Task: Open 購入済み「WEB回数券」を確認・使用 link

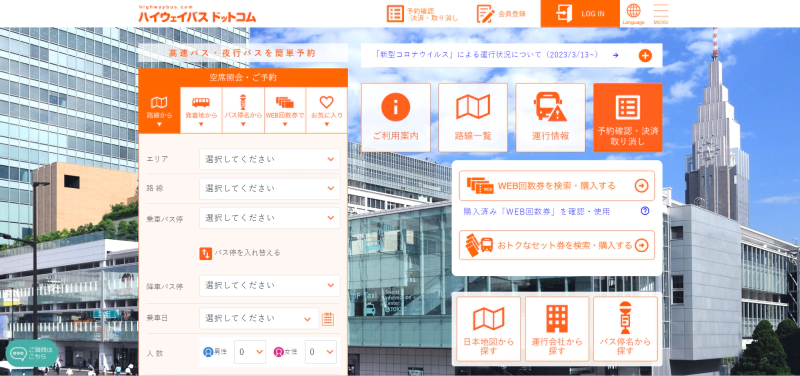Action: [537, 211]
